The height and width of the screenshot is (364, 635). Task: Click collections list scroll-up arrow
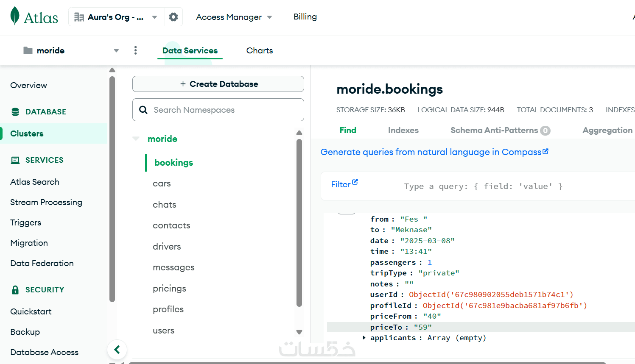pyautogui.click(x=299, y=133)
